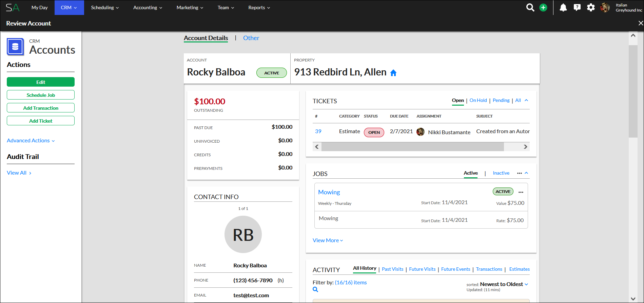Viewport: 644px width, 303px height.
Task: Open the Scheduling menu dropdown
Action: click(x=105, y=7)
